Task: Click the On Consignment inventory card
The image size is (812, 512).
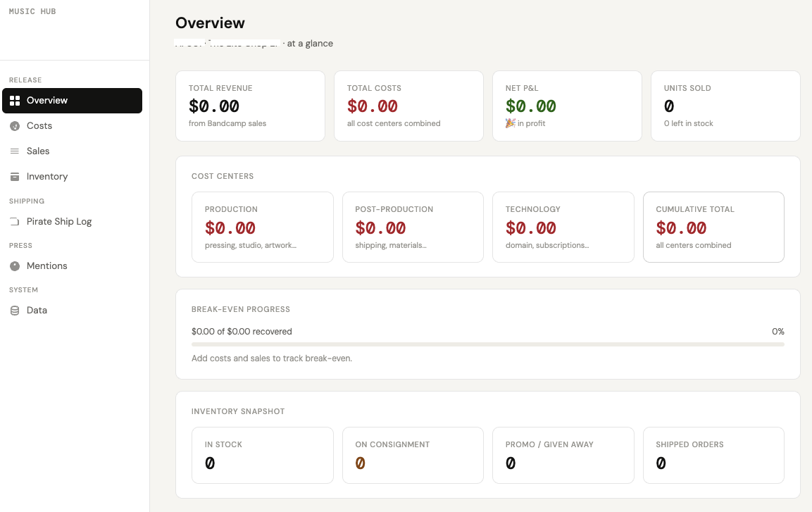Action: [x=413, y=455]
